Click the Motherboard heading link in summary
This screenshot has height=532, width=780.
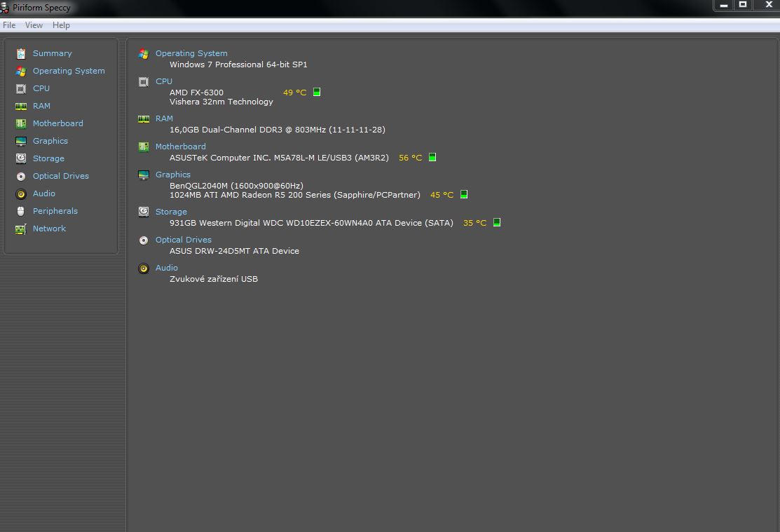click(x=180, y=146)
